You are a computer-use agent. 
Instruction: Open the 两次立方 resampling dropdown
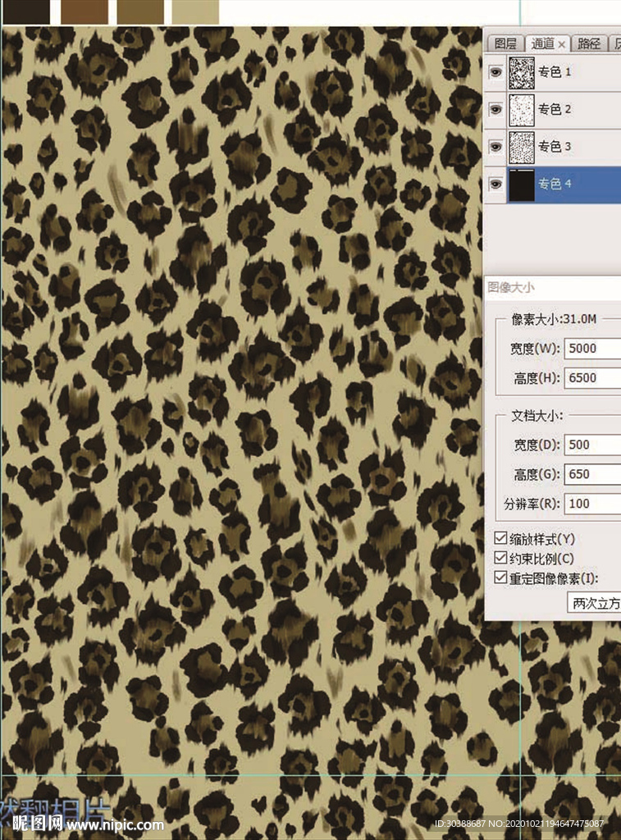coord(595,604)
